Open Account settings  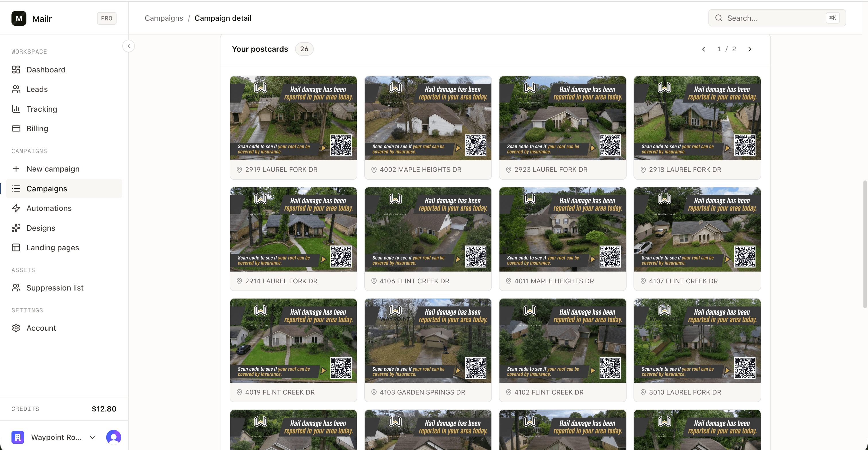coord(64,328)
